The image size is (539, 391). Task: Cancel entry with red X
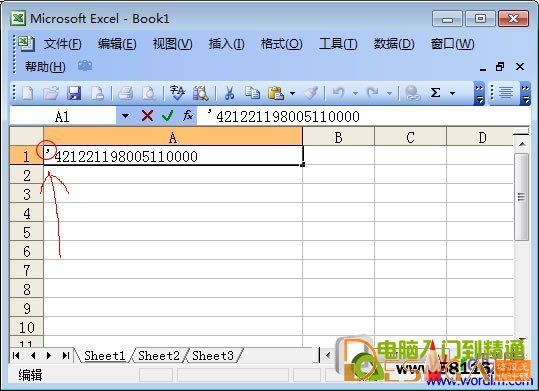tap(147, 116)
